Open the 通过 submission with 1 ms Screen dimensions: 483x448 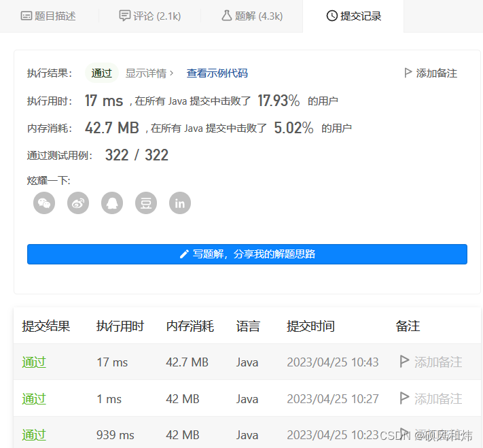pos(34,398)
